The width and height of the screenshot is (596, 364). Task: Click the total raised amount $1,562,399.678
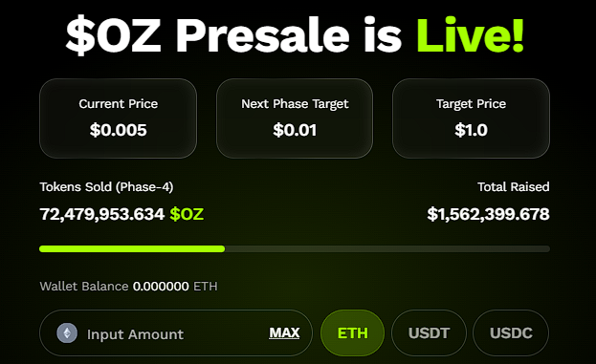(489, 214)
